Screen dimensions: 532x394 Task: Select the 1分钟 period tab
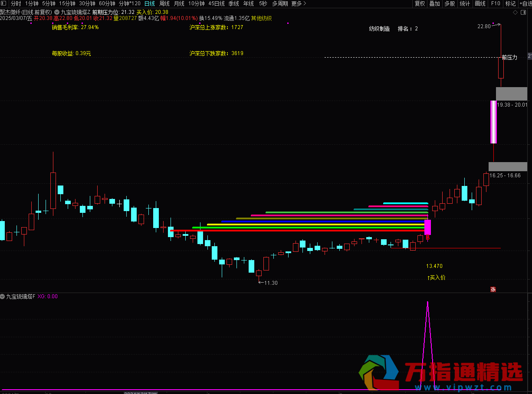[32, 3]
